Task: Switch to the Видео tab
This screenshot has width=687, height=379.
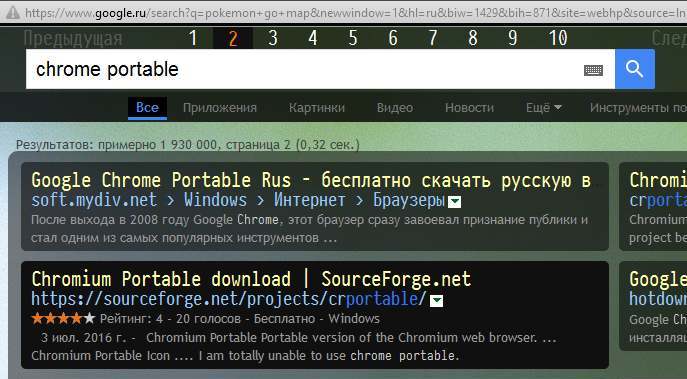Action: pyautogui.click(x=395, y=108)
